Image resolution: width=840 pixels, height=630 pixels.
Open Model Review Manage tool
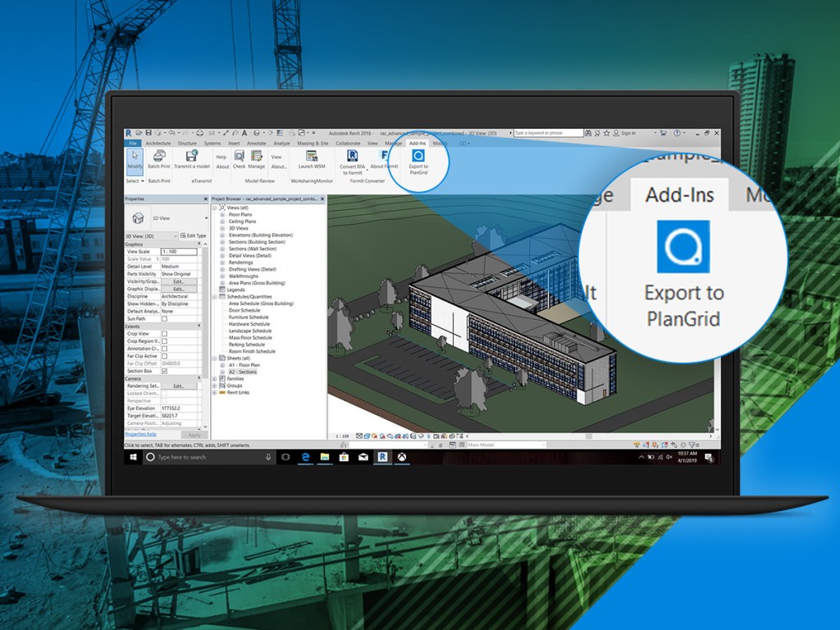click(x=256, y=159)
